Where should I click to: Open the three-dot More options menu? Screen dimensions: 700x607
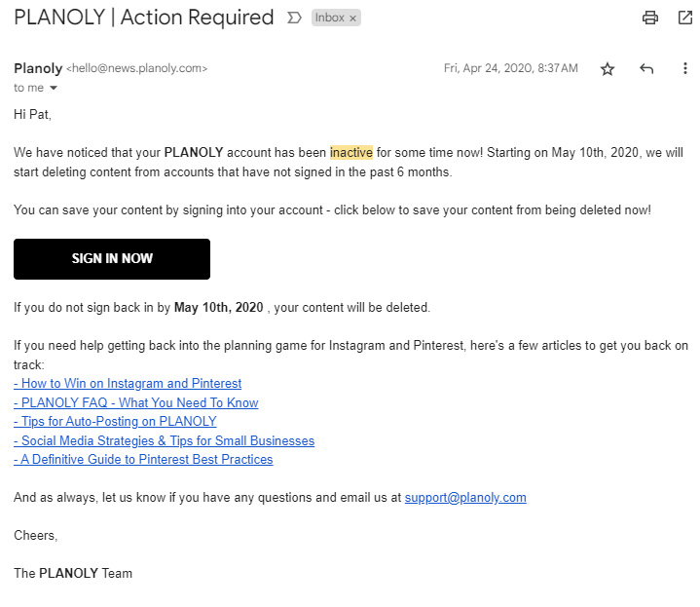click(685, 68)
